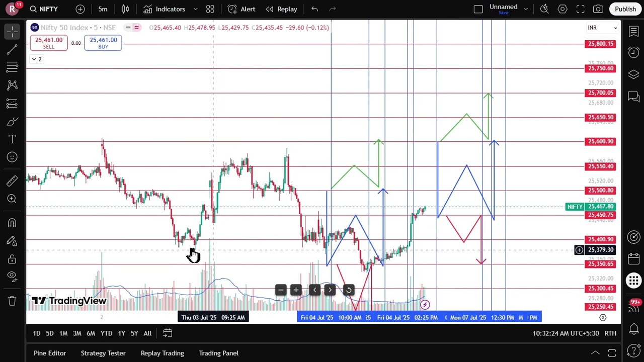Image resolution: width=644 pixels, height=362 pixels.
Task: Open the 5m interval dropdown
Action: click(x=103, y=9)
